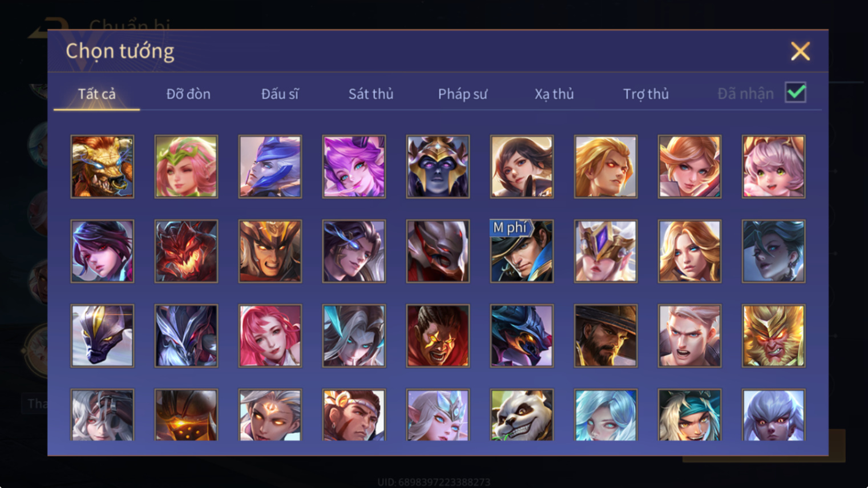Open the Sát thủ tab
The image size is (868, 488).
[371, 94]
